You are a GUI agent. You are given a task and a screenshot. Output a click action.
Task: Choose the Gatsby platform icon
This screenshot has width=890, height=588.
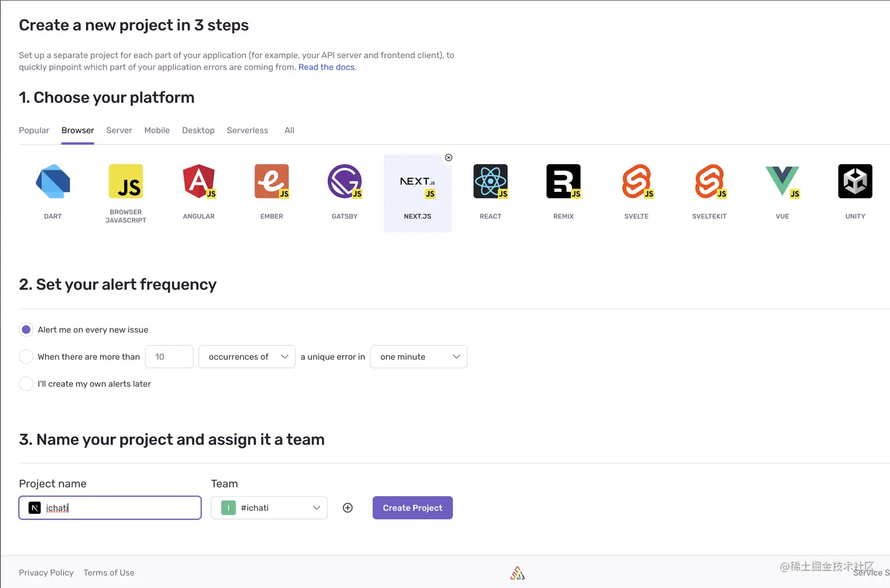[x=345, y=181]
